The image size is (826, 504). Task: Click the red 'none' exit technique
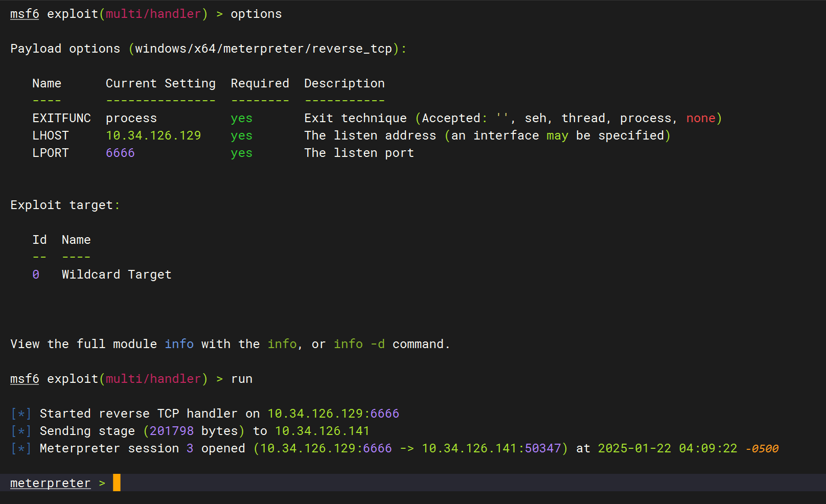701,118
